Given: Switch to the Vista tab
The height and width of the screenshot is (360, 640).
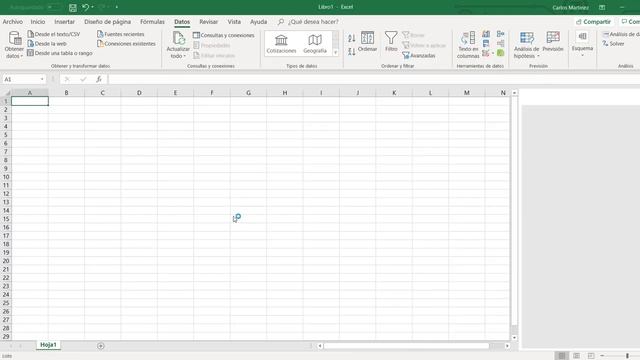Looking at the screenshot, I should click(234, 22).
